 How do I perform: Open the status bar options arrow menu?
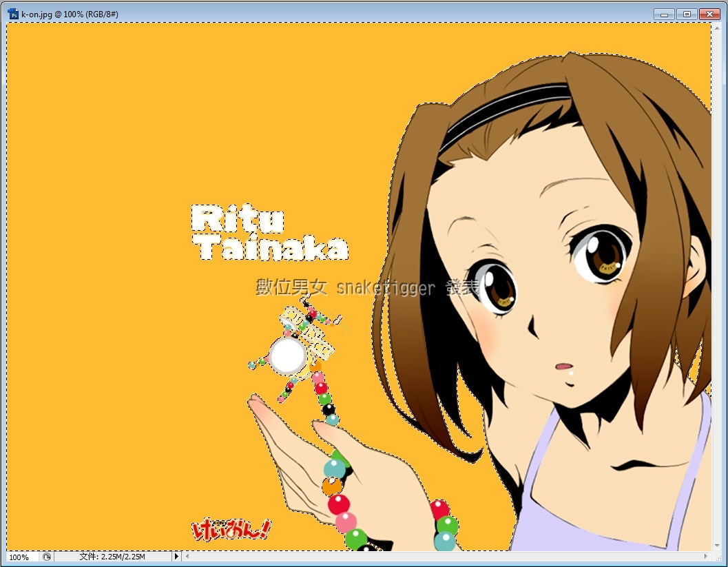click(176, 556)
